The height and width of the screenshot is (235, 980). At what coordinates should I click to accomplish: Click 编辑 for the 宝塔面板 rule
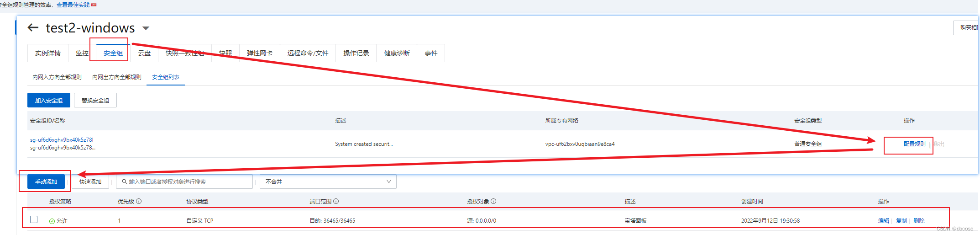884,221
